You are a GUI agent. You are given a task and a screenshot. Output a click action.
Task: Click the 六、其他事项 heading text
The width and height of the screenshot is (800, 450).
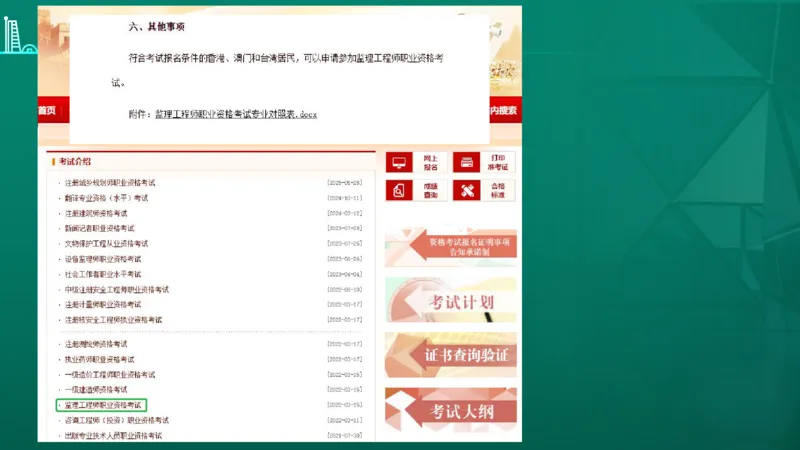point(157,27)
